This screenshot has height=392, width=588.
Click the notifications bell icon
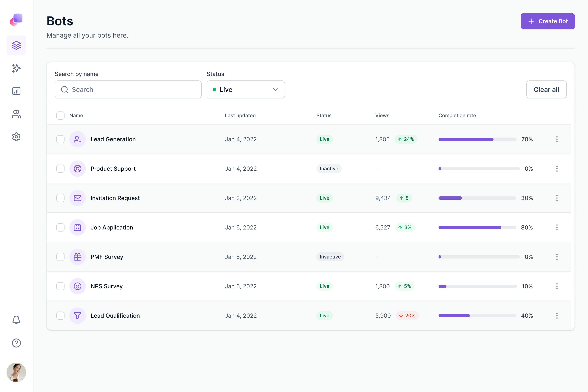[x=16, y=320]
